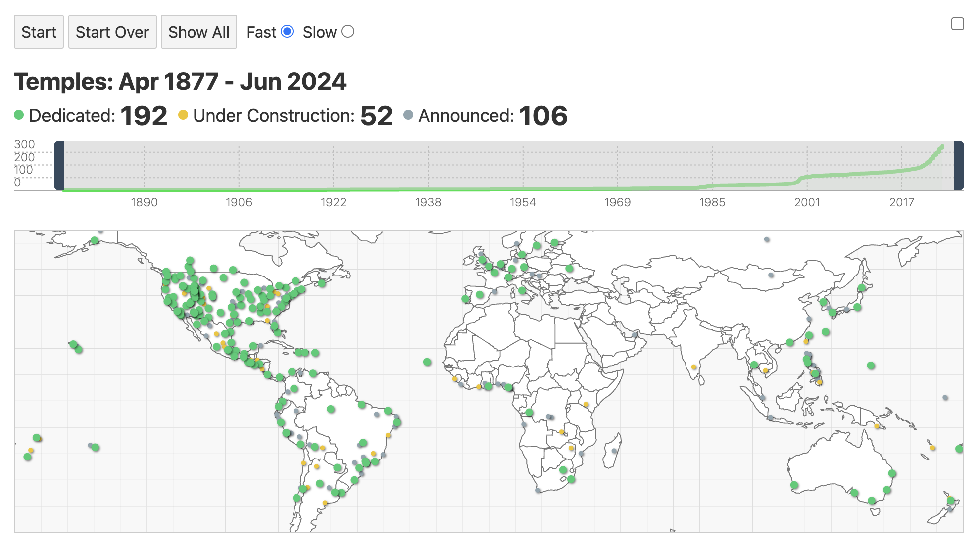Click the Start button
Image resolution: width=980 pixels, height=551 pixels.
39,32
